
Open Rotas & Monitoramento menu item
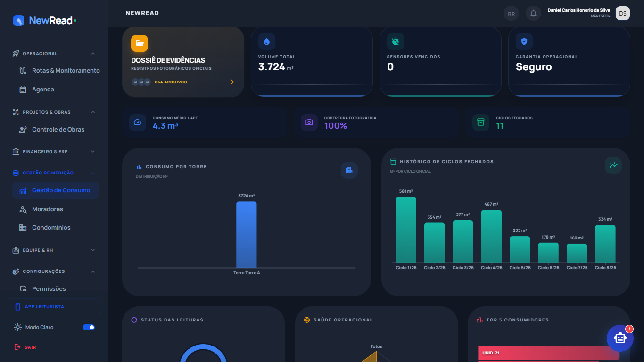[56, 71]
